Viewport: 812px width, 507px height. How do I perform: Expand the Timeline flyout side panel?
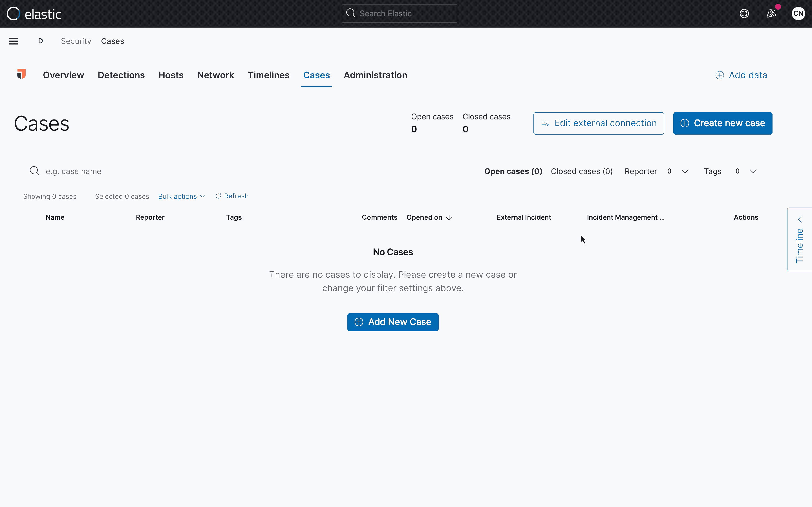[x=800, y=239]
